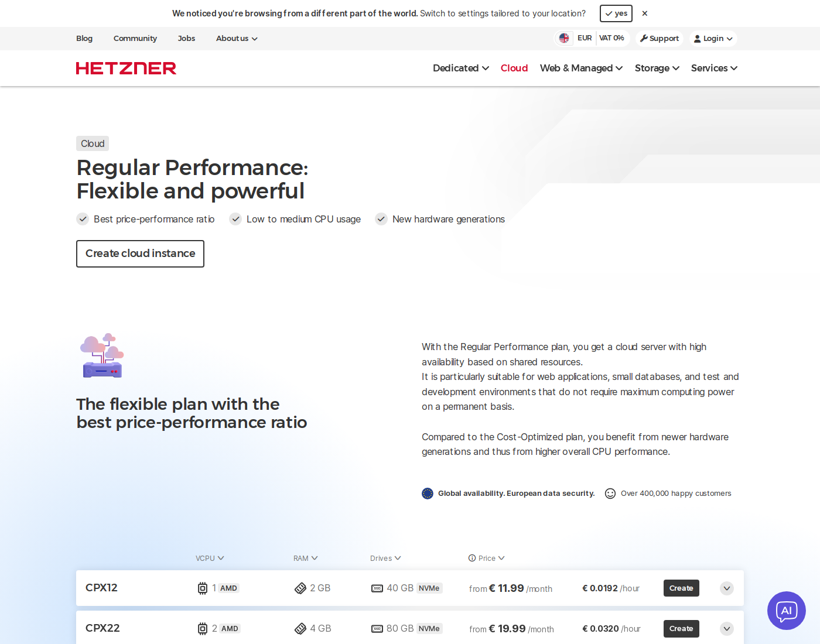Open the About us dropdown
The height and width of the screenshot is (644, 820).
(237, 39)
